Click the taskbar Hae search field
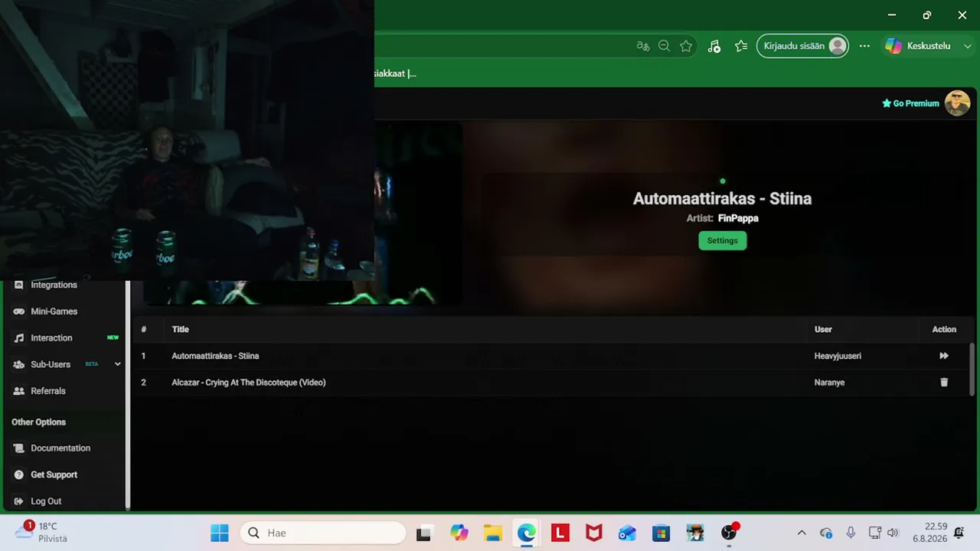Viewport: 980px width, 551px height. [x=324, y=533]
